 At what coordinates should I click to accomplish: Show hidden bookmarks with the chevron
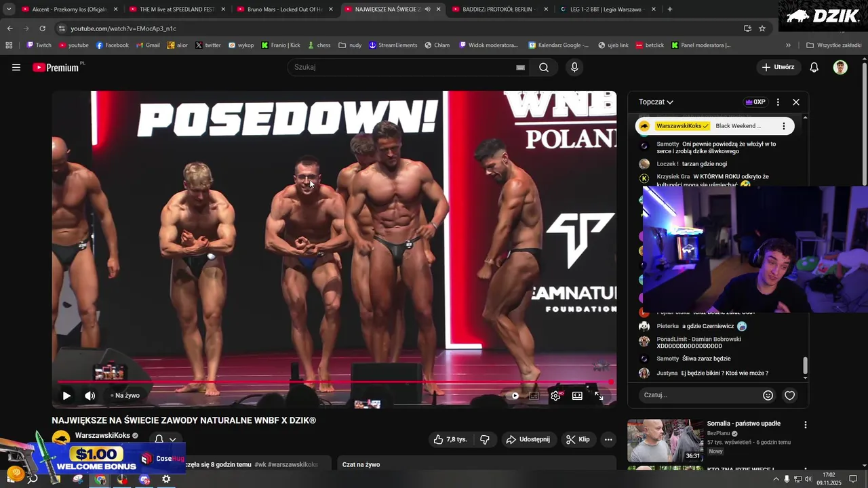point(788,45)
